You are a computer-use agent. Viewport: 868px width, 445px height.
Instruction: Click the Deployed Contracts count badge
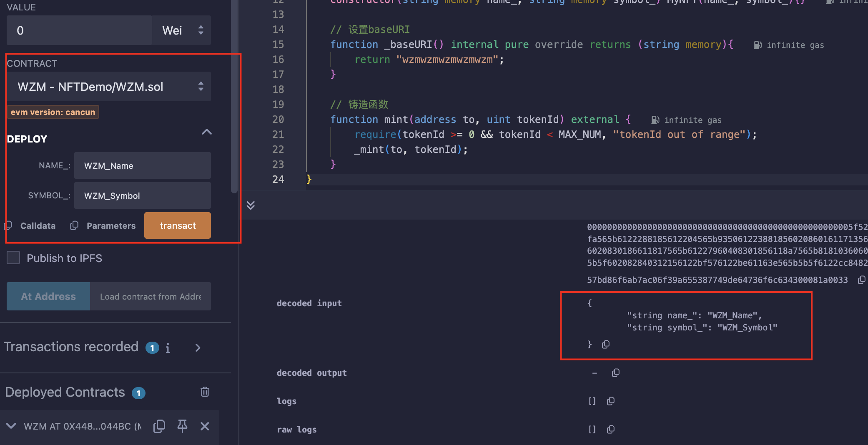138,393
